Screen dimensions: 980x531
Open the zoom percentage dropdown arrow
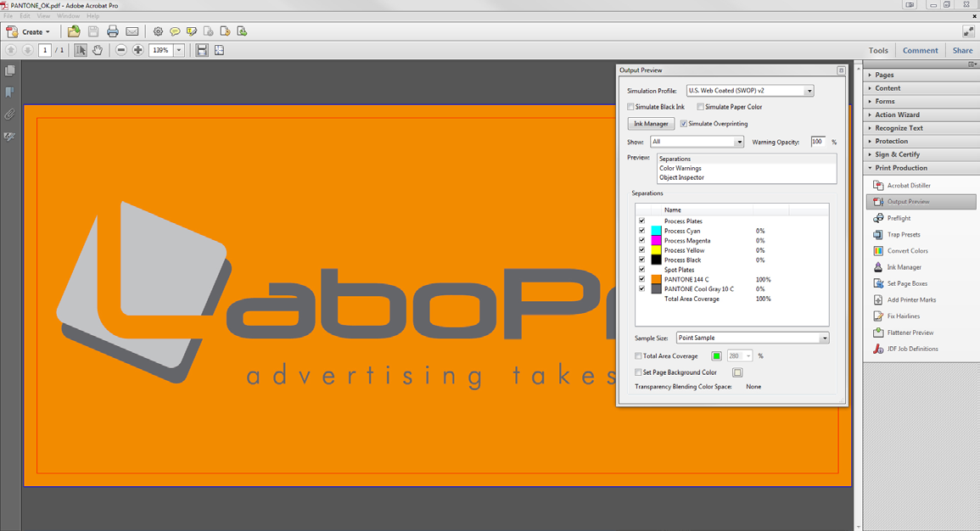(179, 50)
